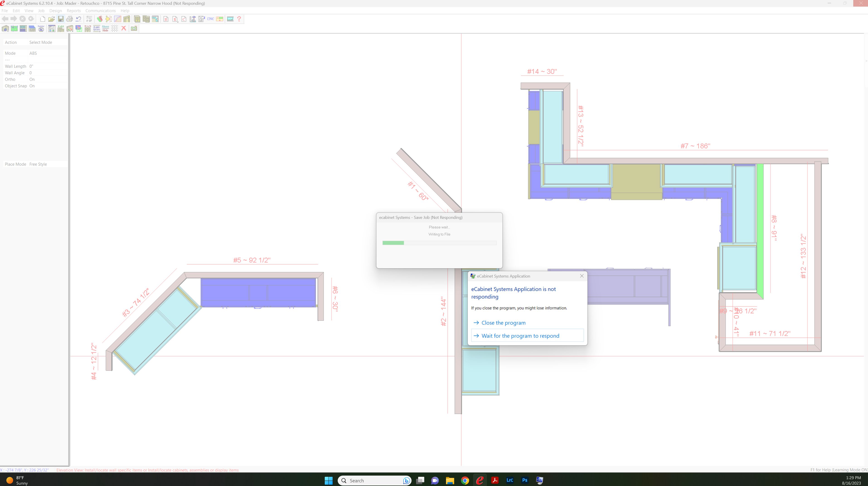Click the Print icon in toolbar
Viewport: 868px width, 486px height.
69,19
